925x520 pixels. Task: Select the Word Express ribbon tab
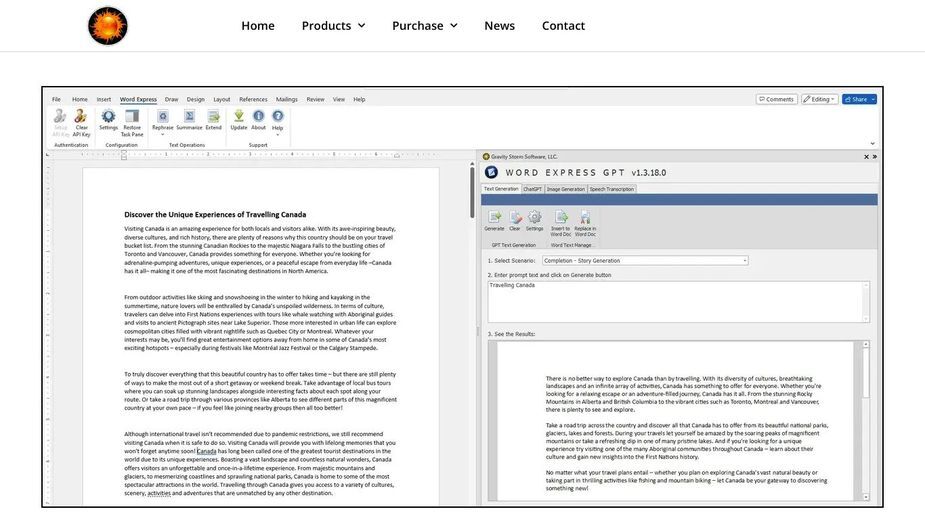click(x=138, y=99)
